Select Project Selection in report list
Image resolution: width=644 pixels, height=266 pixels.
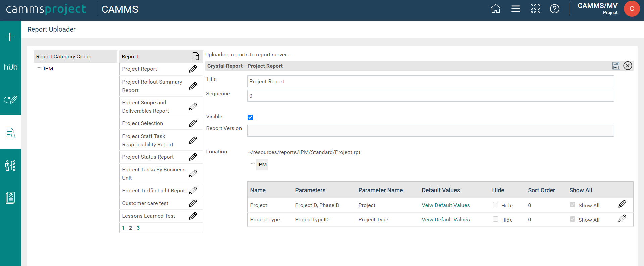pos(143,123)
